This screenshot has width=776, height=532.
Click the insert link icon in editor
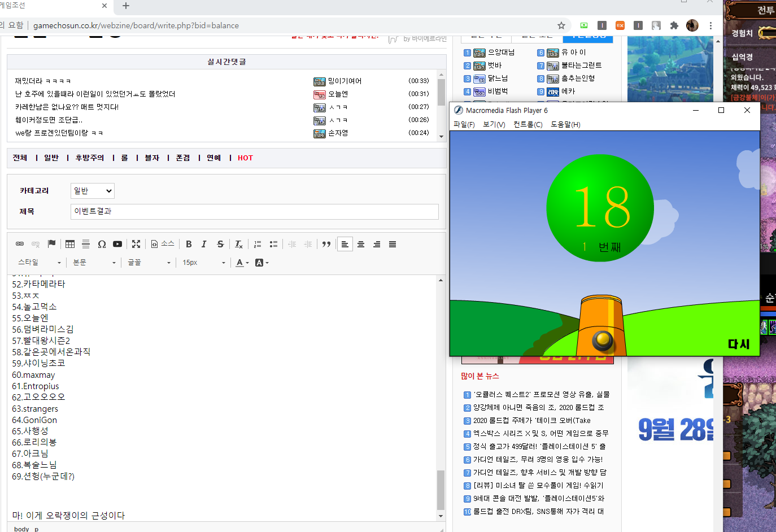(x=20, y=244)
